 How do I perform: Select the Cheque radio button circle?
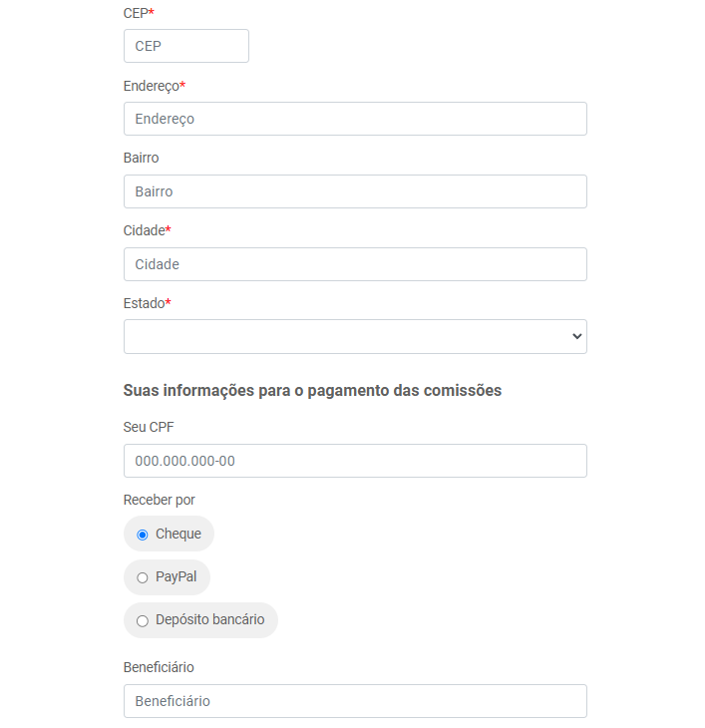(143, 535)
